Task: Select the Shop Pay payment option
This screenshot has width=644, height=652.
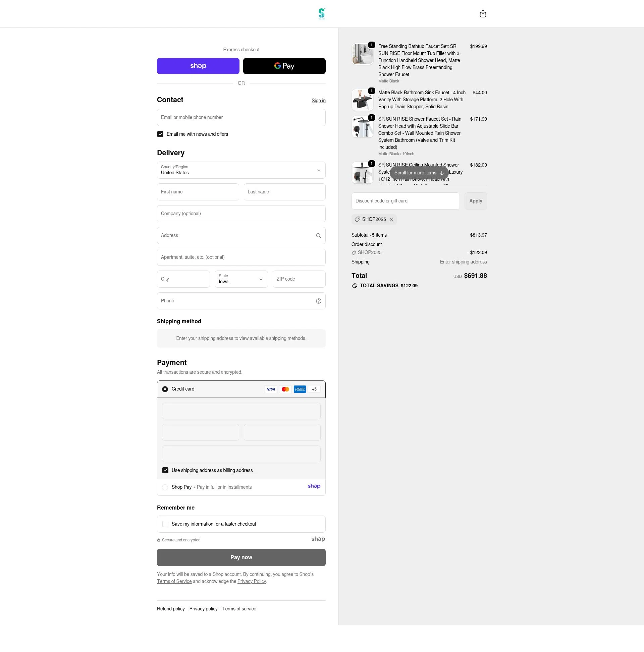Action: click(x=165, y=487)
